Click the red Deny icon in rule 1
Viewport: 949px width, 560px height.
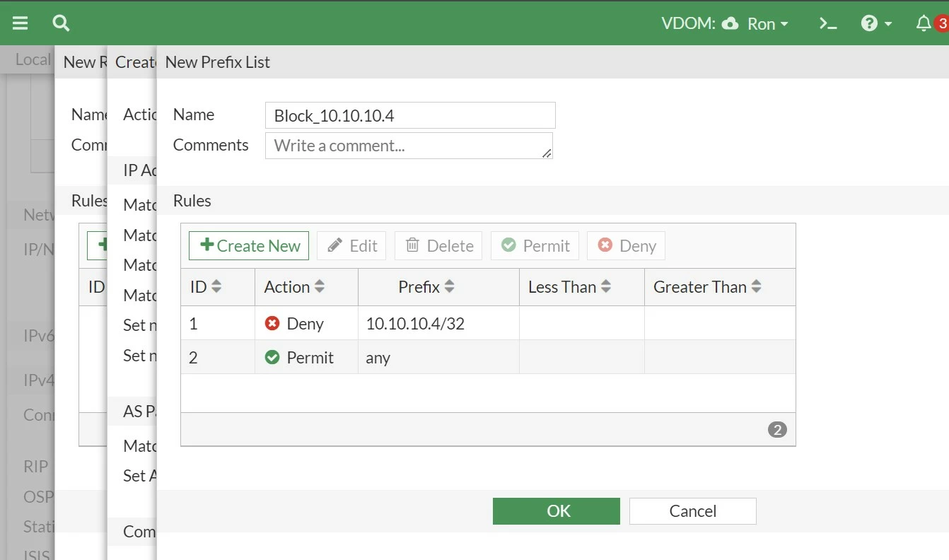(272, 323)
